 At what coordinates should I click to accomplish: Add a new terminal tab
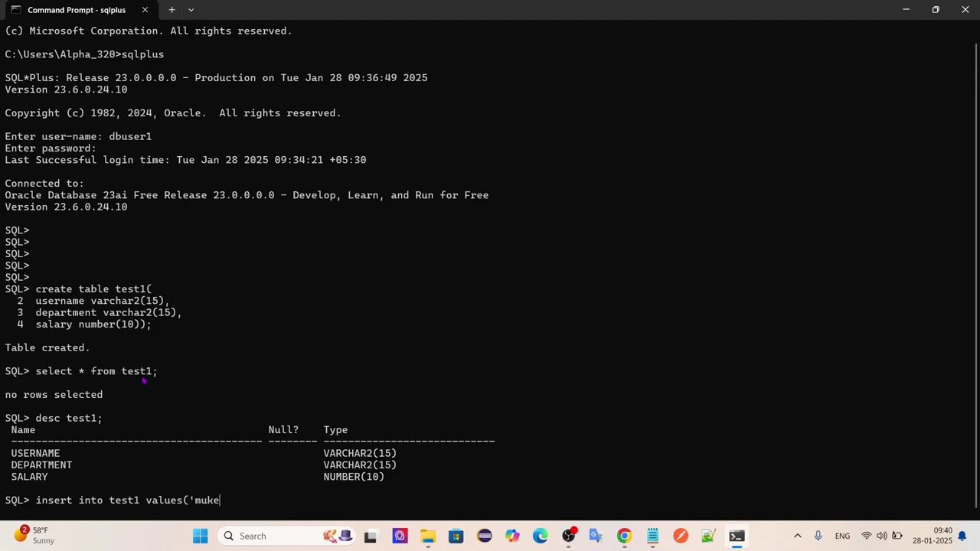click(171, 10)
